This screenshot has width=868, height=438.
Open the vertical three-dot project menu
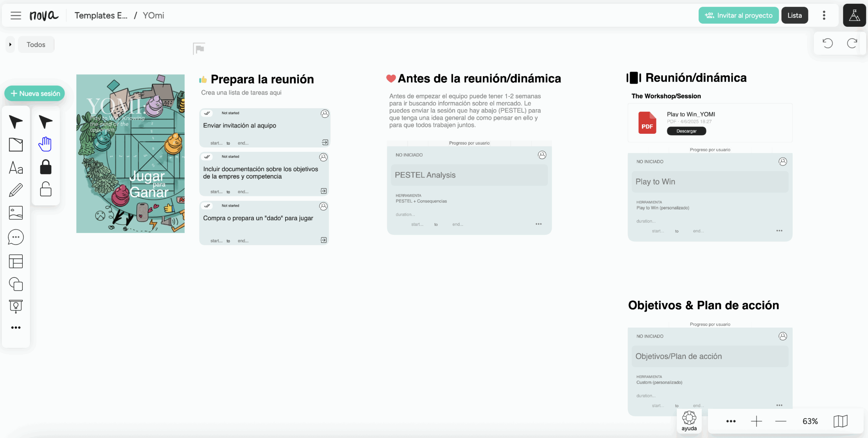pyautogui.click(x=824, y=15)
